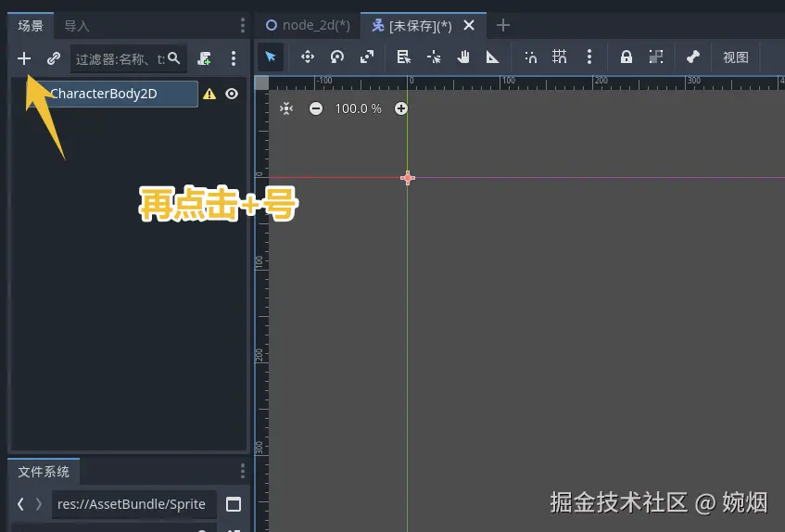Close the [未保存](*) scene tab

(x=469, y=25)
